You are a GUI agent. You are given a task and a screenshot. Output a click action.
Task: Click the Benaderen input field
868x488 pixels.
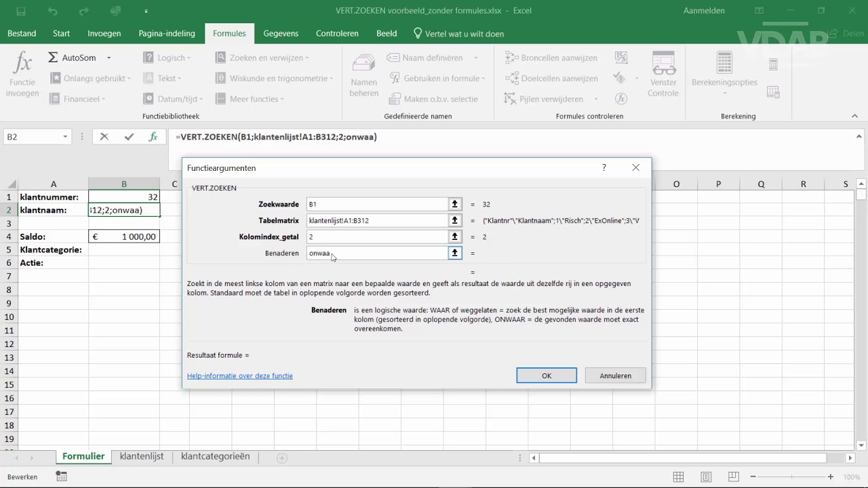377,253
